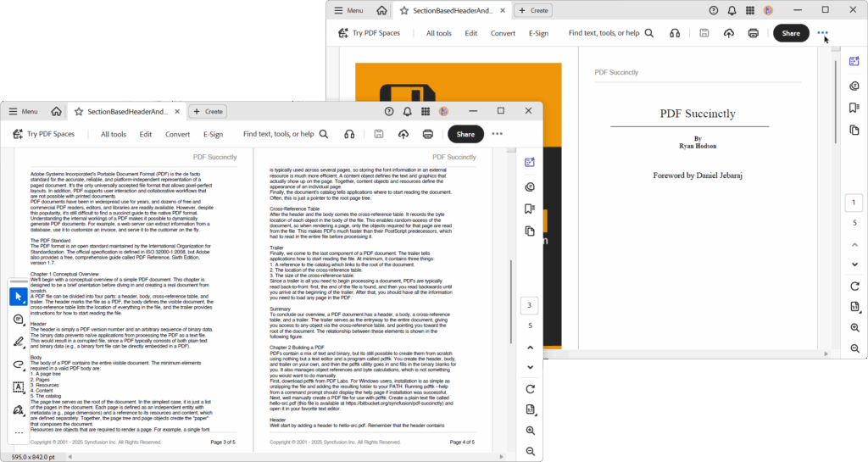Print the document from back window
The image size is (868, 462).
click(754, 33)
